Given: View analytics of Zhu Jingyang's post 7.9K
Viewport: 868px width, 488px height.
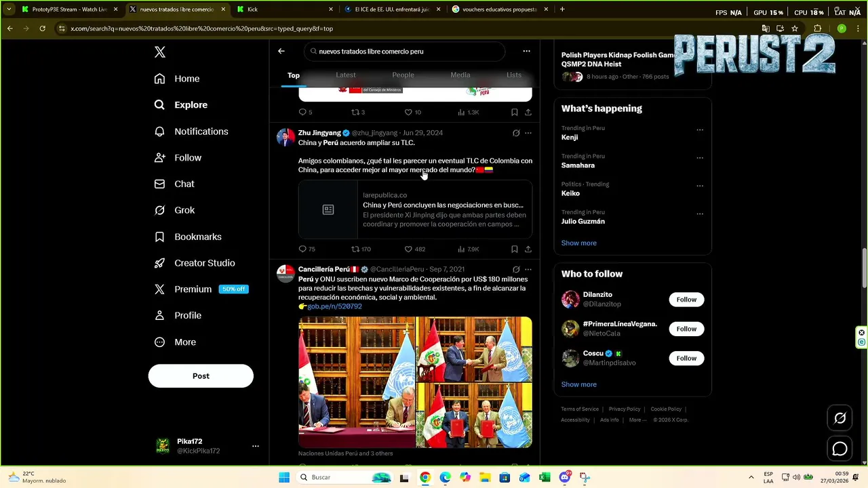Looking at the screenshot, I should [468, 249].
